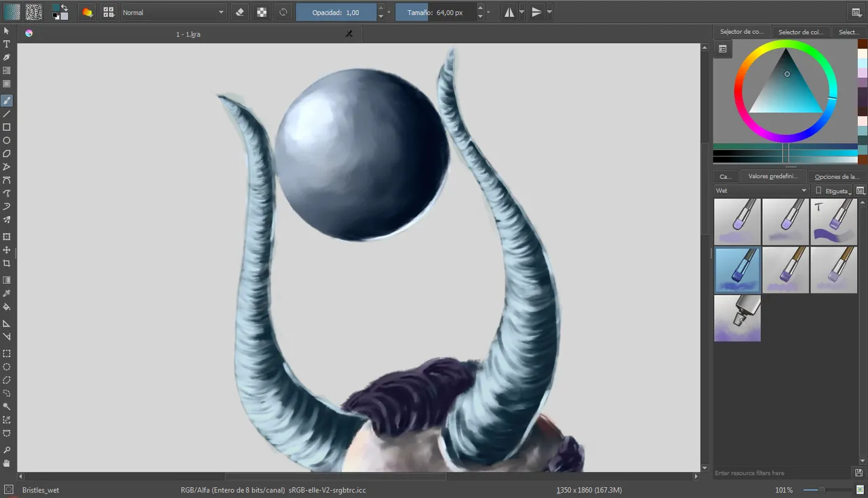
Task: Open preset view mode menu button
Action: click(861, 191)
